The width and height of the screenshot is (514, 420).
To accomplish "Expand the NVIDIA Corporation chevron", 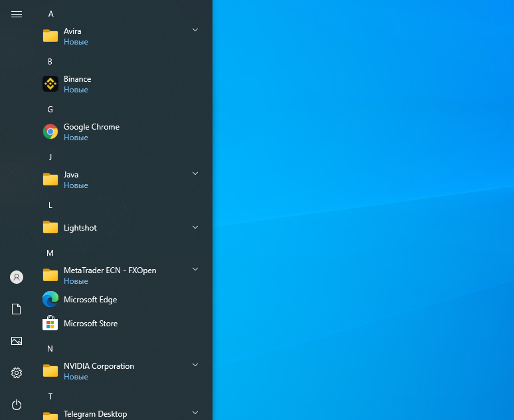I will (x=195, y=365).
